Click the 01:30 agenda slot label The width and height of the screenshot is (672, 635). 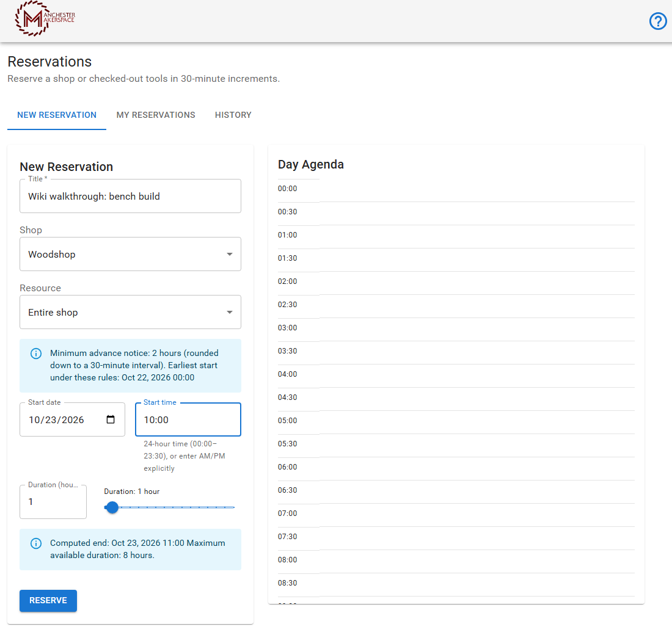coord(287,258)
